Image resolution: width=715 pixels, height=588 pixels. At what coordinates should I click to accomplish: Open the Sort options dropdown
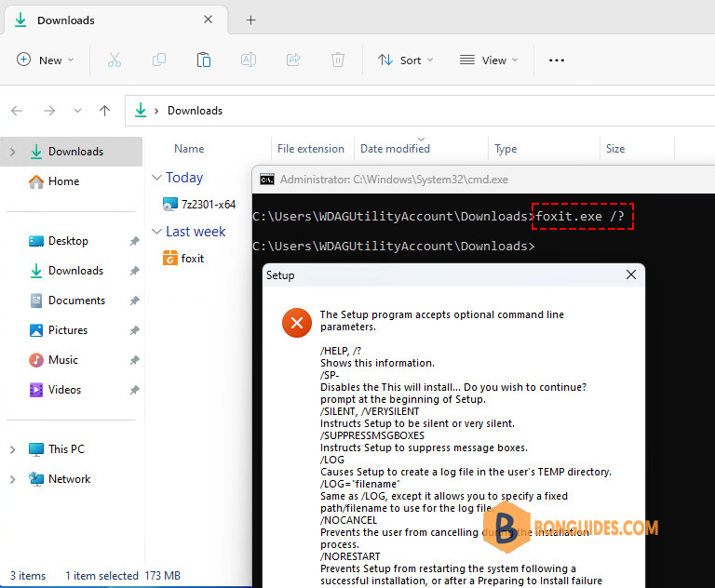coord(405,60)
